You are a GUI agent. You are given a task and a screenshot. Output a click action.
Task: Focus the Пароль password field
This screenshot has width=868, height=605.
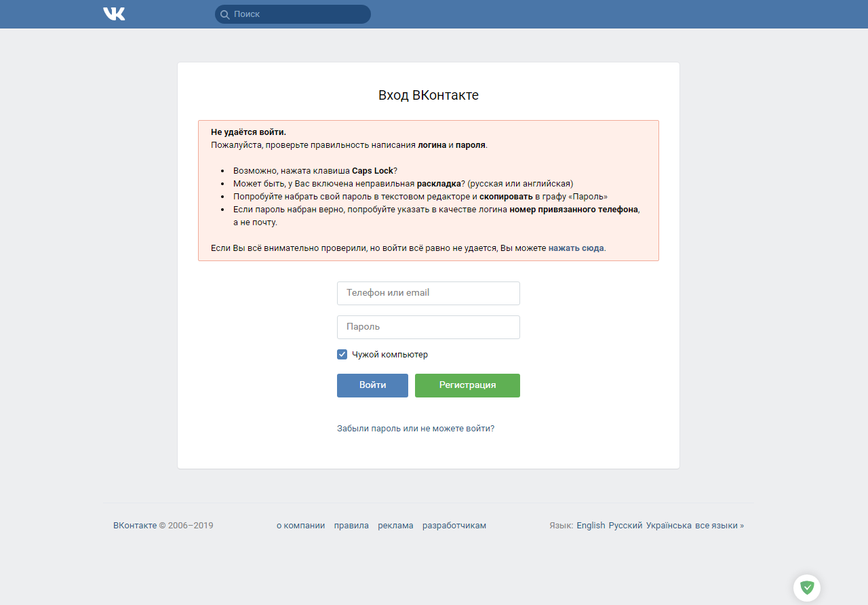pos(429,327)
